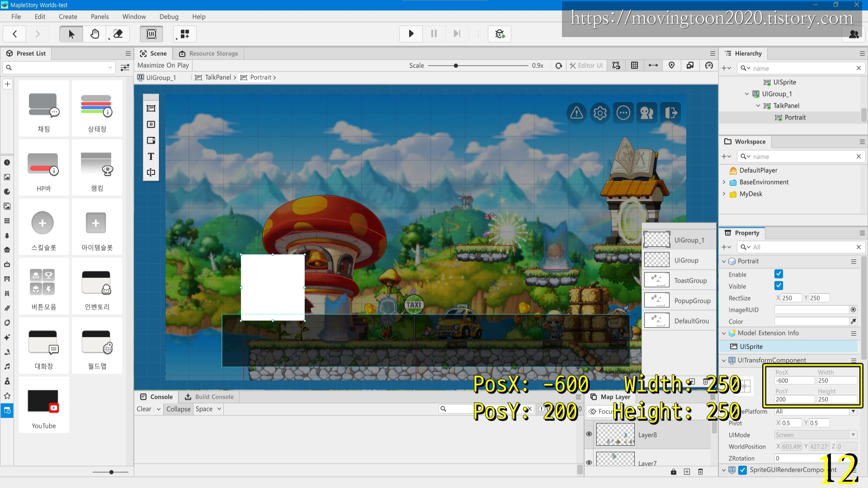Image resolution: width=868 pixels, height=488 pixels.
Task: Start play mode with Play button
Action: (x=411, y=34)
